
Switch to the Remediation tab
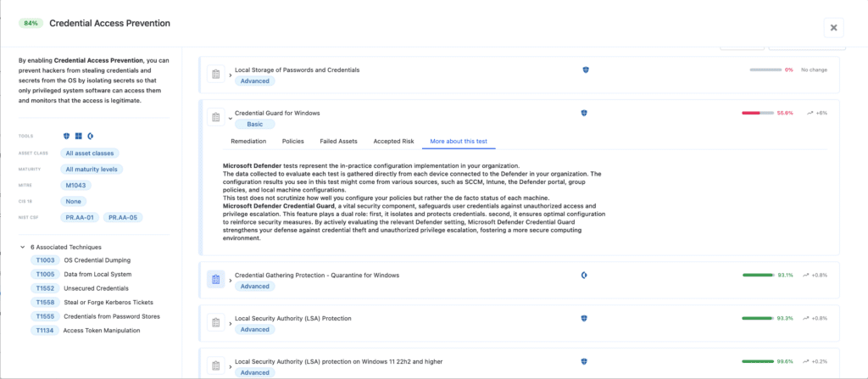[x=249, y=141]
